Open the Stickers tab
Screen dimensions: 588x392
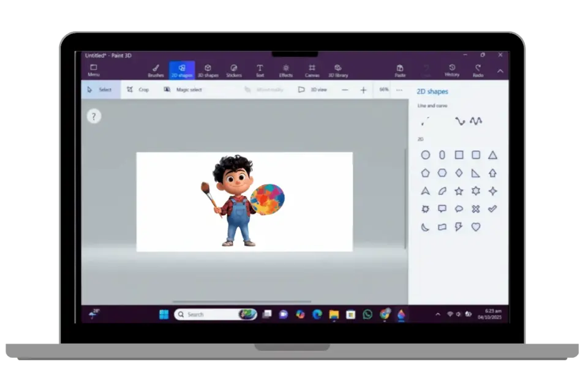[x=234, y=70]
